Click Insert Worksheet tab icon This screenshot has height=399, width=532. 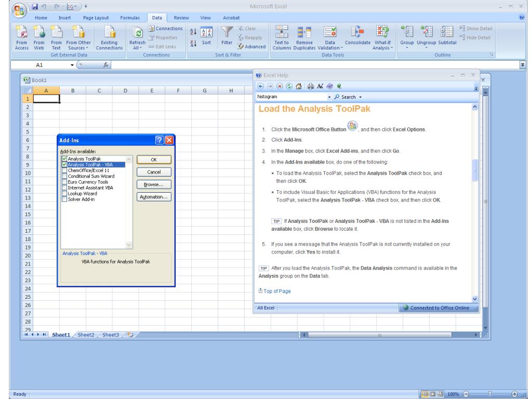130,335
